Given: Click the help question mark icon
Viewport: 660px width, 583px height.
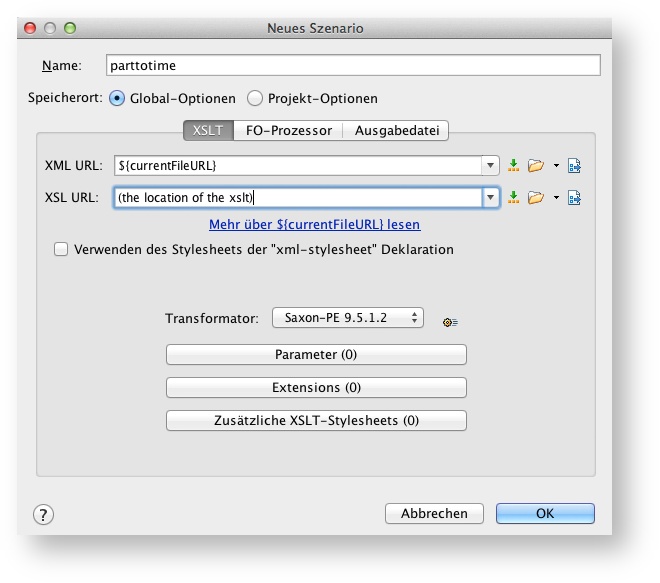Looking at the screenshot, I should tap(43, 514).
